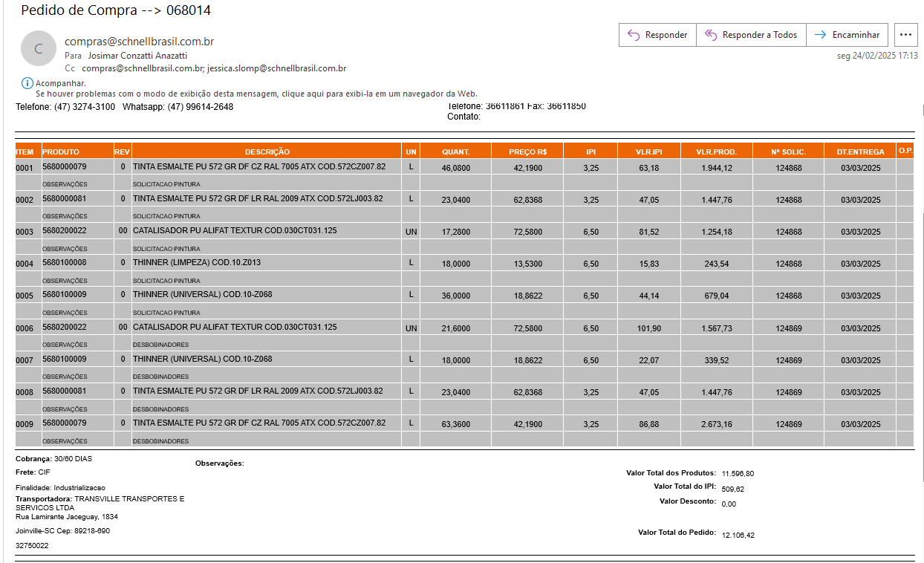Click the Responder reply button
Image resolution: width=924 pixels, height=563 pixels.
[x=657, y=35]
